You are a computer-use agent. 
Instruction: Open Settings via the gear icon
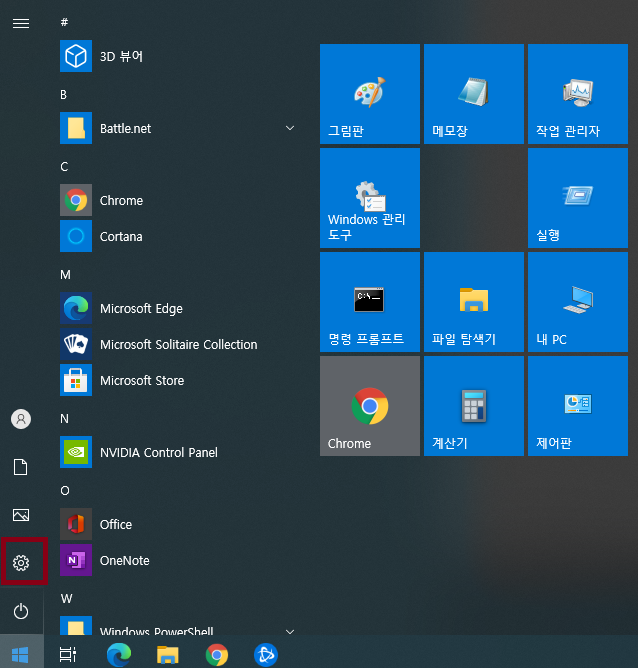[21, 563]
